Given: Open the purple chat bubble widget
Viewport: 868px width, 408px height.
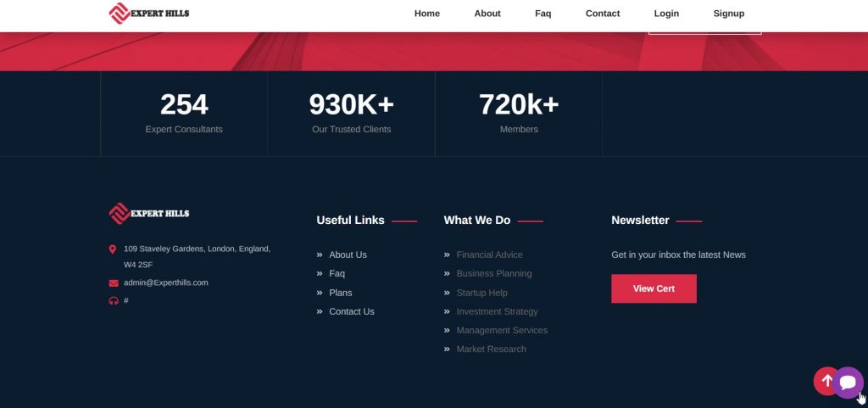Looking at the screenshot, I should (x=848, y=383).
